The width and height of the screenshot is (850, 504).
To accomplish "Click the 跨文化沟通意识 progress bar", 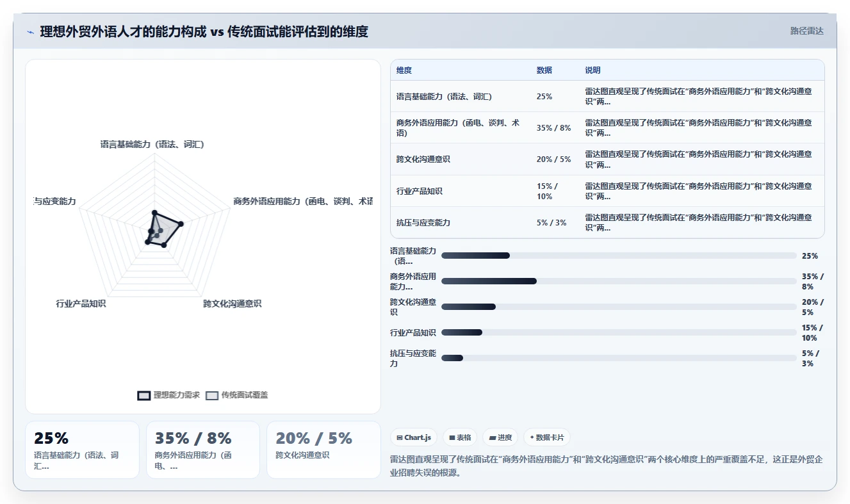I will [619, 307].
